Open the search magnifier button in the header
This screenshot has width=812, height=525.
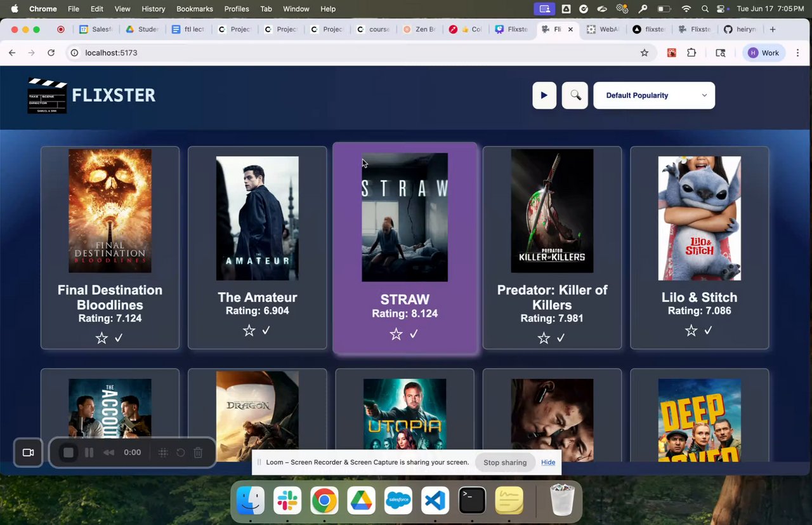tap(575, 95)
